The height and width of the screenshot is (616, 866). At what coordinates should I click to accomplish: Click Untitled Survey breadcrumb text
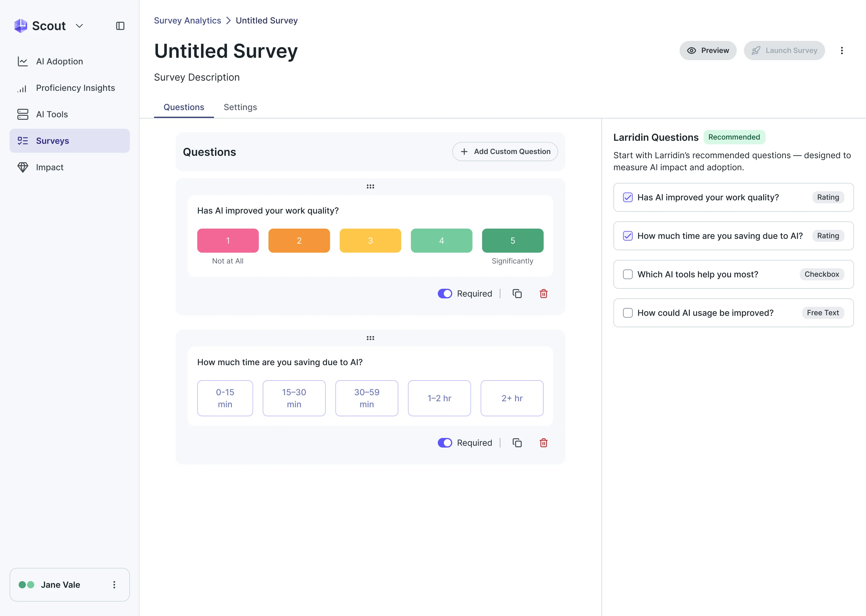point(266,20)
